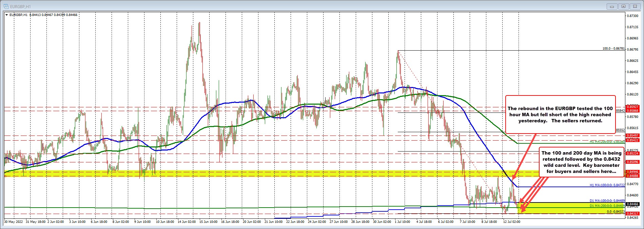Expand the EURGBP,H1 chart menu triangle

[x=6, y=15]
